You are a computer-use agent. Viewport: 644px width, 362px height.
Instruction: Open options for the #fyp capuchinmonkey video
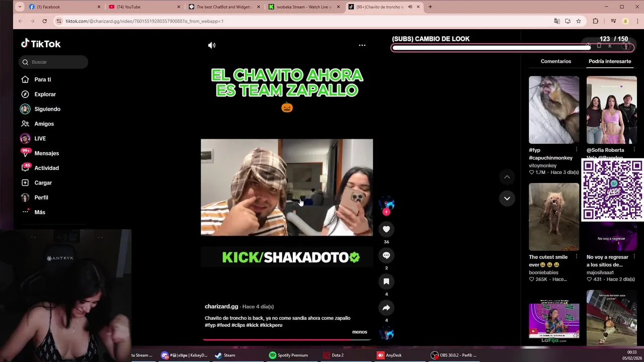pyautogui.click(x=577, y=150)
